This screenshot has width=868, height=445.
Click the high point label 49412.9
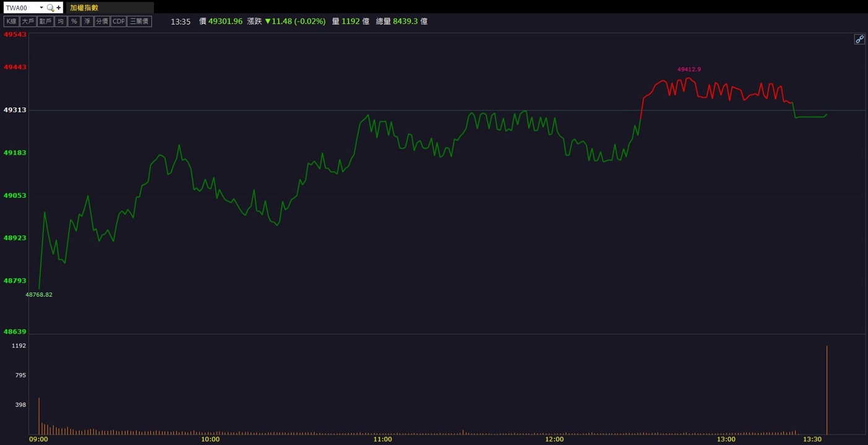[x=689, y=69]
